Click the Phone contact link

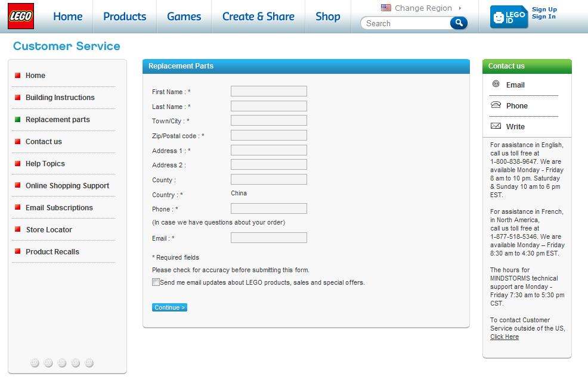pos(517,106)
